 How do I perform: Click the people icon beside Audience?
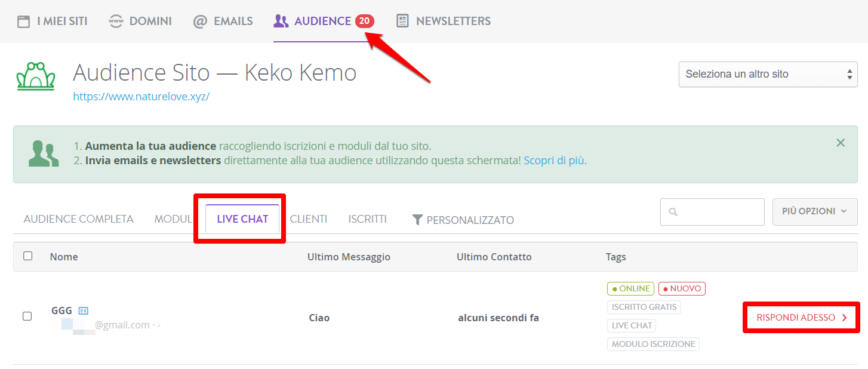click(x=281, y=21)
